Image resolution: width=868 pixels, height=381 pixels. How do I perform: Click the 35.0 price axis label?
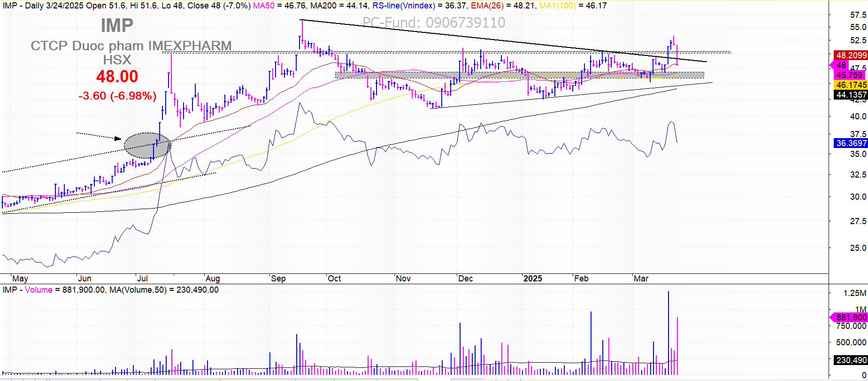(858, 154)
